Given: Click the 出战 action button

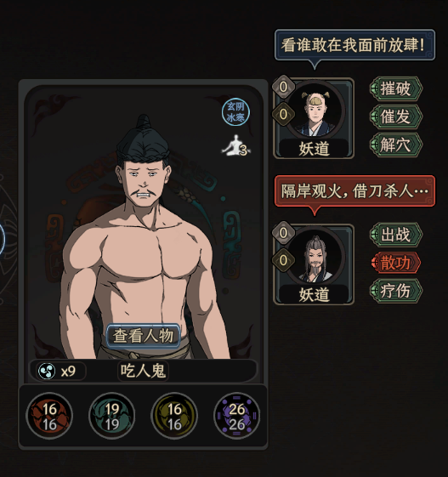Looking at the screenshot, I should coord(395,235).
